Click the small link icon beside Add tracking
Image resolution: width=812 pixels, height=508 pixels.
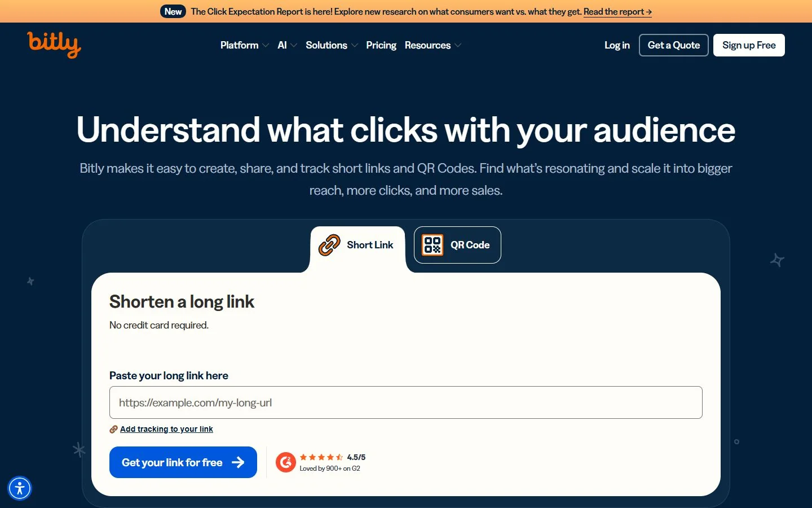pyautogui.click(x=113, y=430)
